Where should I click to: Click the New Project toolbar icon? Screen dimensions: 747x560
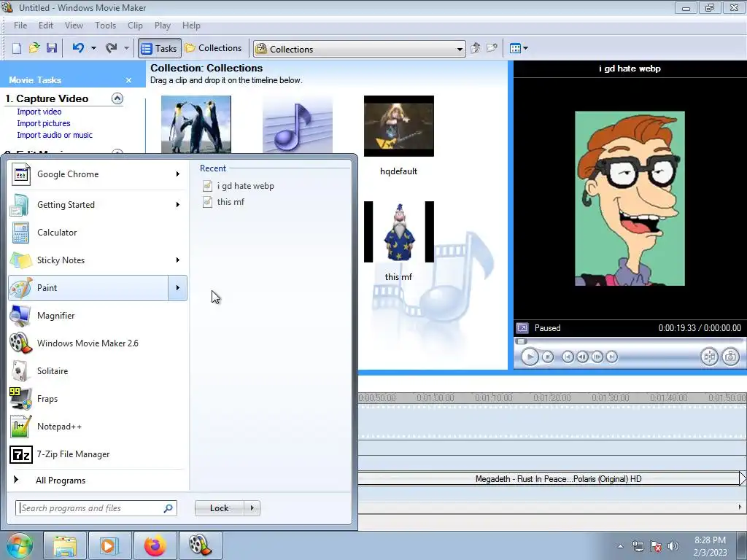point(17,48)
